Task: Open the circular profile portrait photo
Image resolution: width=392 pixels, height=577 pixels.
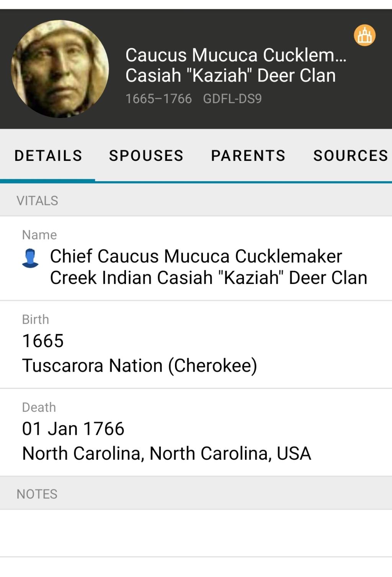Action: pyautogui.click(x=60, y=69)
